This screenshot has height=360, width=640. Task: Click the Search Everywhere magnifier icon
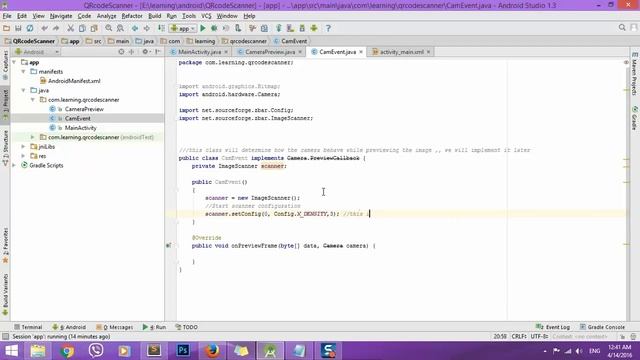click(622, 27)
